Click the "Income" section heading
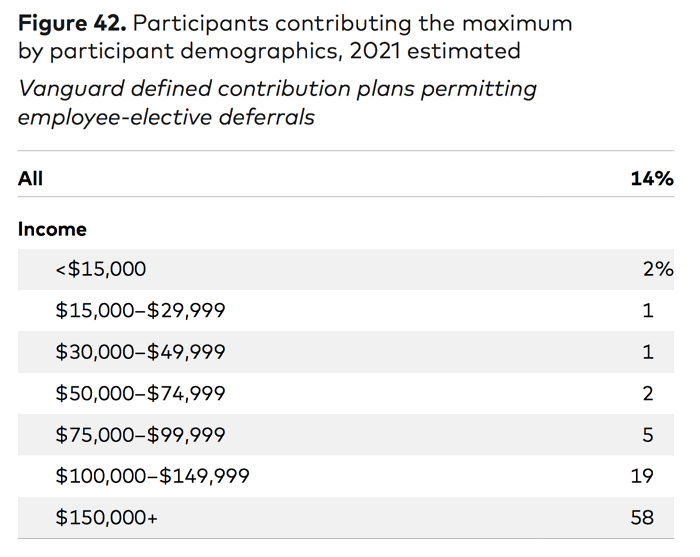The height and width of the screenshot is (557, 700). coord(53,229)
